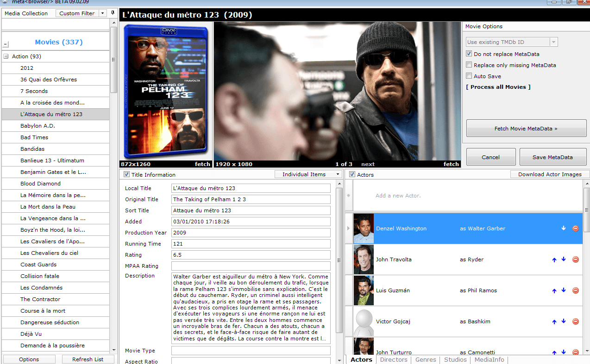Screen dimensions: 590x364
Task: Delete Luis Guzmán from actors
Action: (576, 290)
